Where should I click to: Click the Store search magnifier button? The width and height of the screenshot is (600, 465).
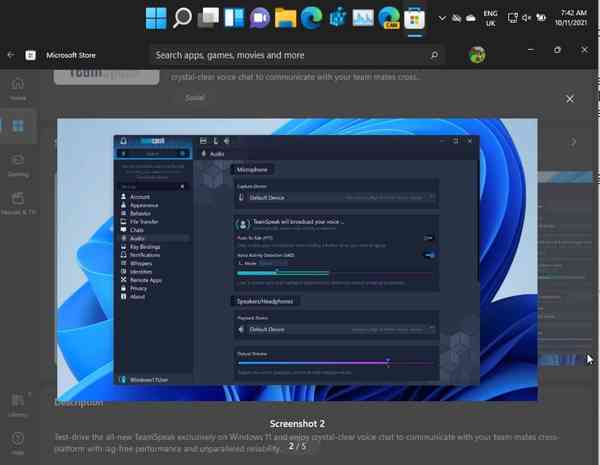coord(434,55)
